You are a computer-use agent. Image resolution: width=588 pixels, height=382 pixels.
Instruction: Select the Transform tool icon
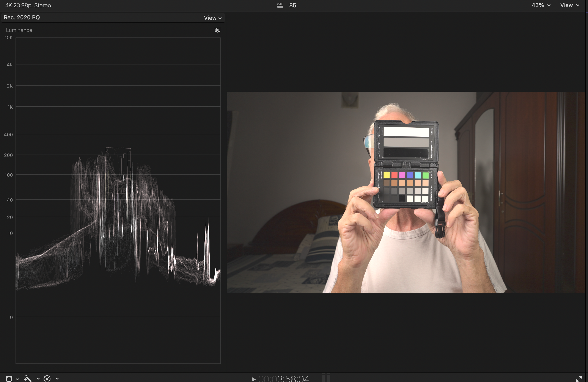(x=9, y=379)
